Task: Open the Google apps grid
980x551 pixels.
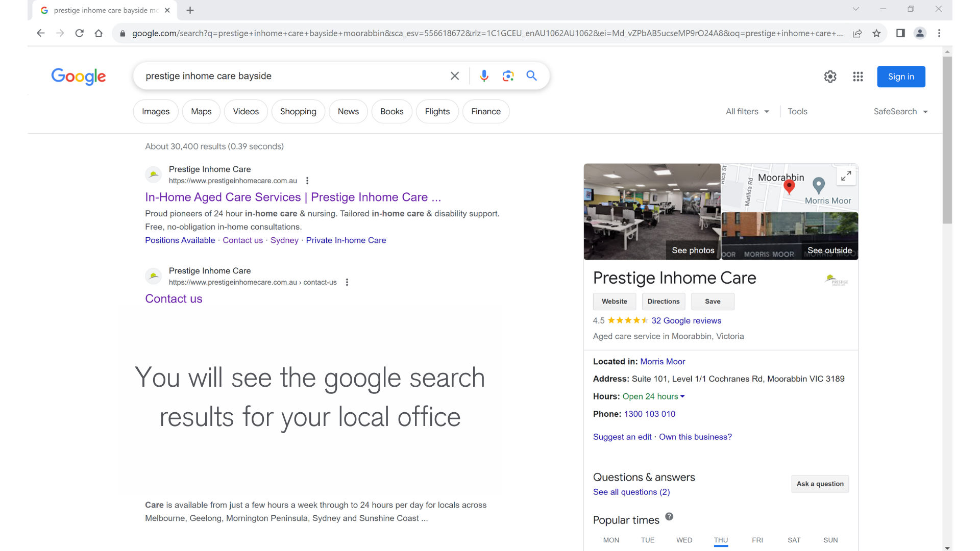Action: [858, 77]
